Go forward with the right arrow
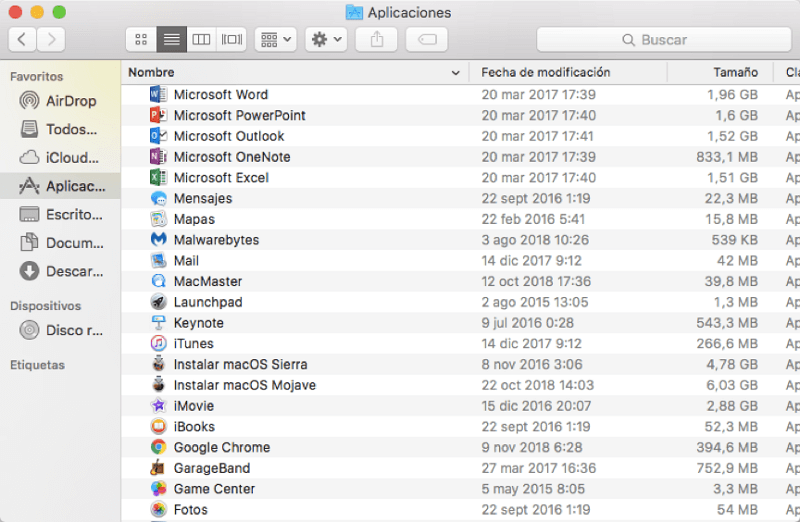800x522 pixels. coord(51,39)
